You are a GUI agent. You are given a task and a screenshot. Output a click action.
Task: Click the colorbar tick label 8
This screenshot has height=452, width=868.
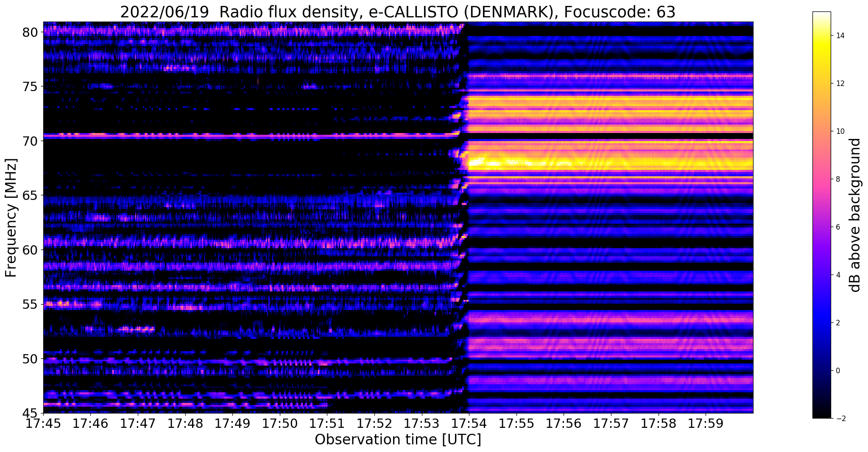(837, 180)
